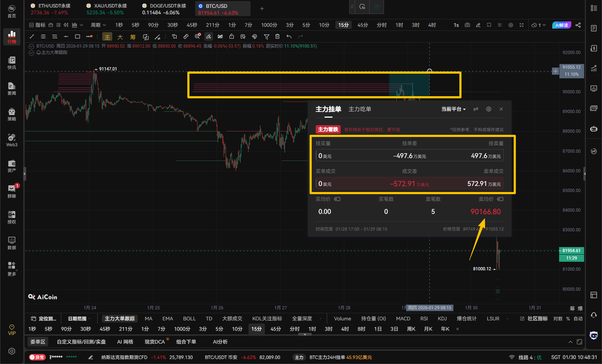The height and width of the screenshot is (364, 602).
Task: Toggle the 买均价 switch in 主力挂单 panel
Action: click(x=337, y=199)
